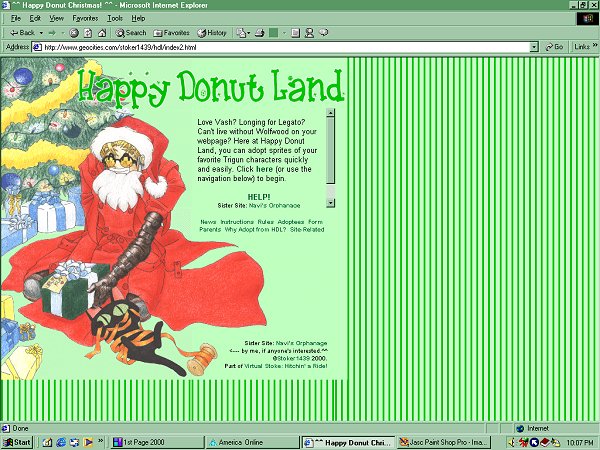
Task: Click the red book tray icon
Action: click(x=545, y=443)
